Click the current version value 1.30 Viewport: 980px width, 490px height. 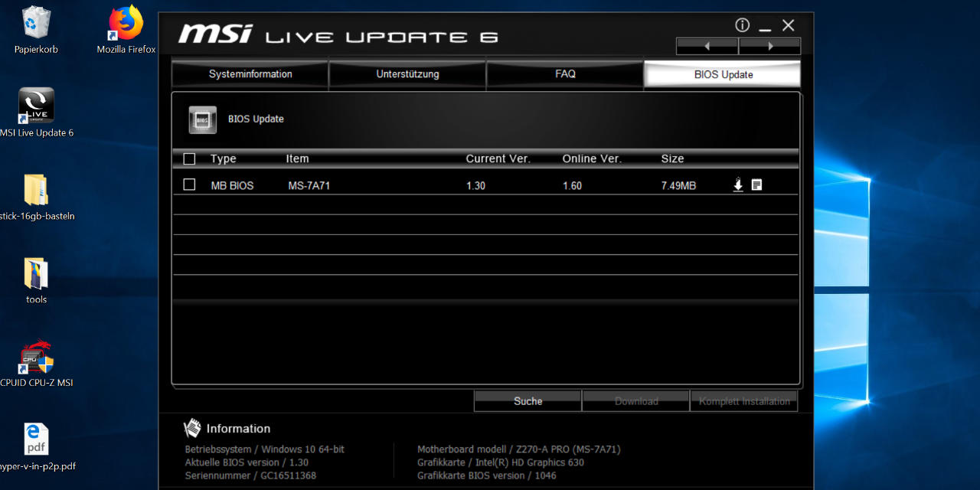click(475, 185)
